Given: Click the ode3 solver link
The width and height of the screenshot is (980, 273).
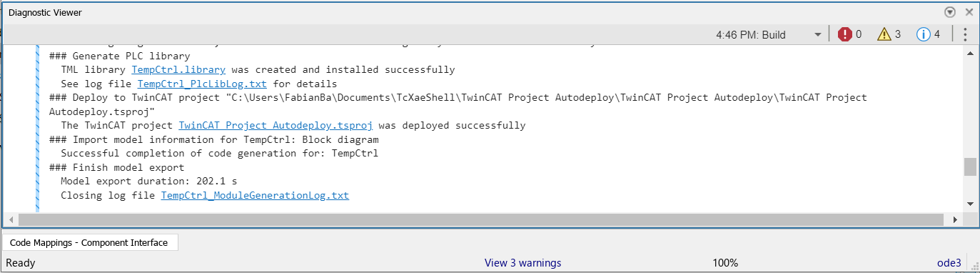Looking at the screenshot, I should pos(949,263).
